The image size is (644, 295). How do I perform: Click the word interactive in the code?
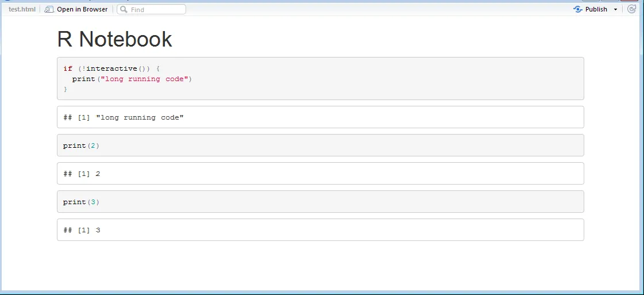[x=112, y=69]
